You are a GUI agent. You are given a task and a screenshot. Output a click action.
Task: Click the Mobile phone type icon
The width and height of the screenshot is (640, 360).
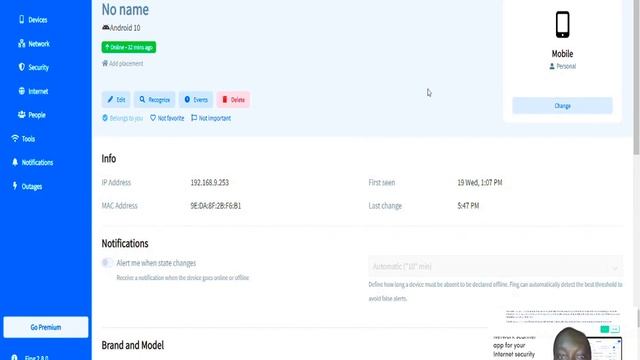[562, 24]
